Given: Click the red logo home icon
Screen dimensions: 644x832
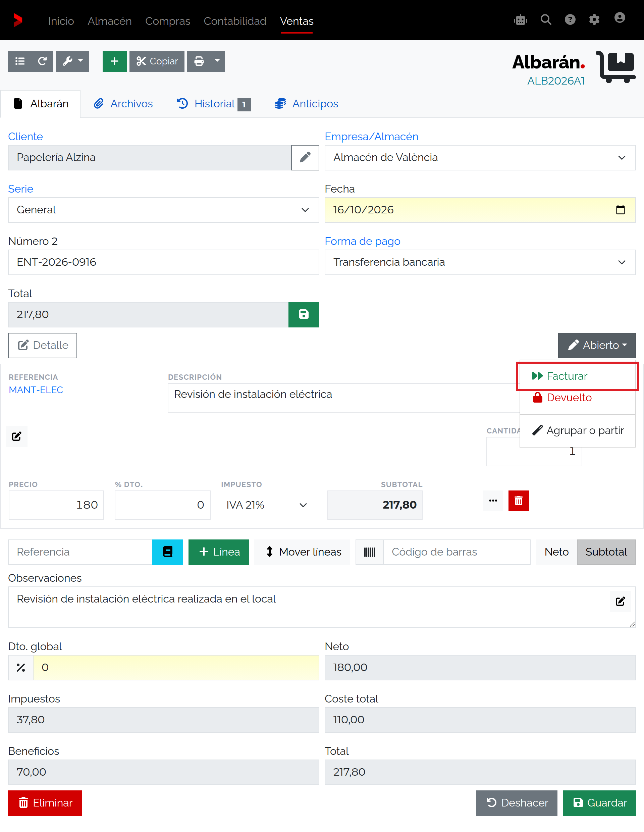Looking at the screenshot, I should (17, 20).
